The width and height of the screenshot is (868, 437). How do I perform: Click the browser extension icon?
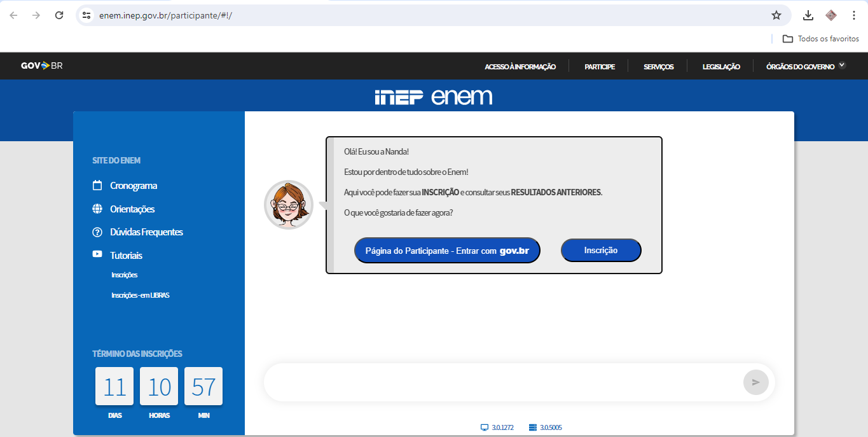point(830,15)
